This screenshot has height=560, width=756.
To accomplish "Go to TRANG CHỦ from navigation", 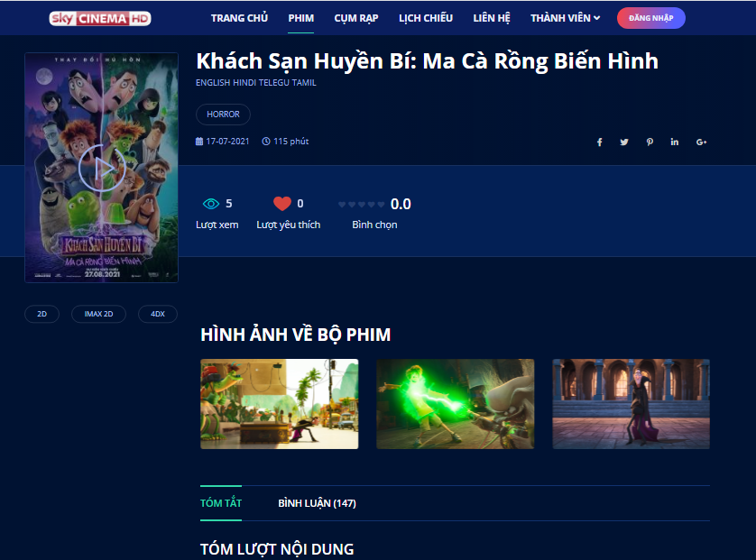I will tap(239, 17).
